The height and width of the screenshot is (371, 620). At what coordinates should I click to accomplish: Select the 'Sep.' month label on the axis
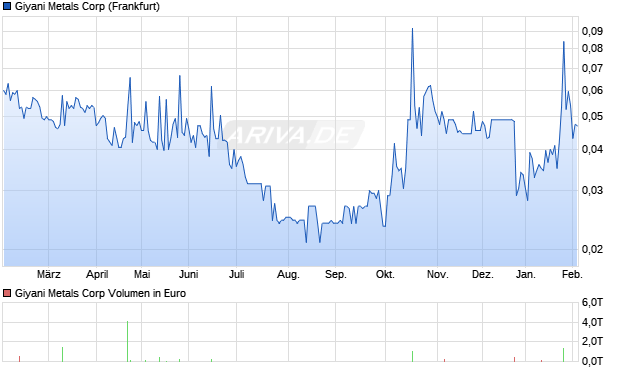336,274
